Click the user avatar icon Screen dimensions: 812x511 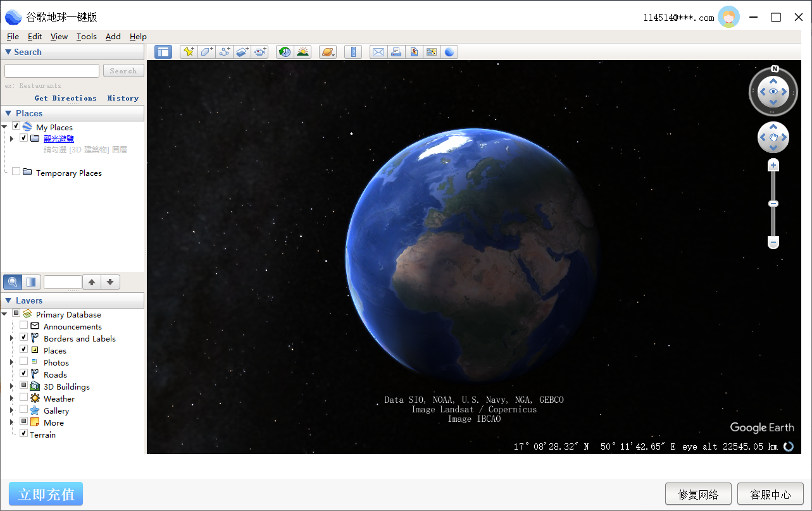click(x=729, y=17)
